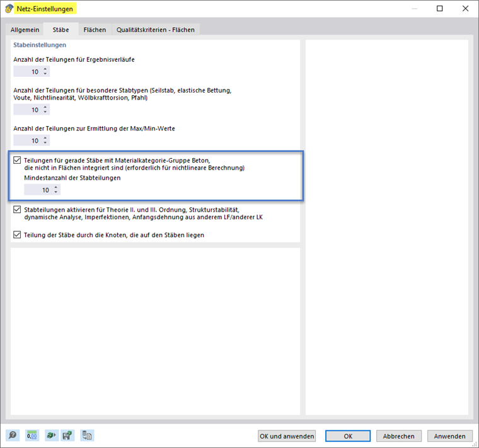Toggle Stabteilungen aktivieren für Theorie II. checkbox
This screenshot has height=448, width=479.
pos(17,209)
